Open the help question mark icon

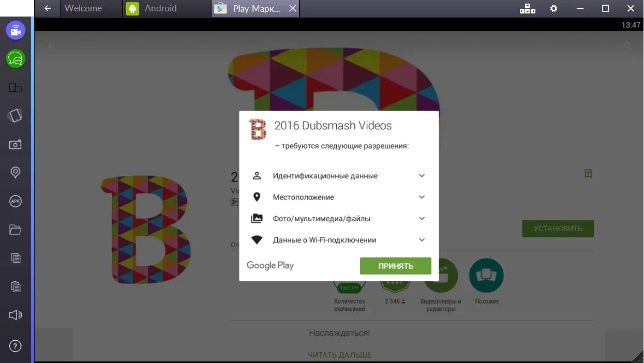pyautogui.click(x=16, y=346)
